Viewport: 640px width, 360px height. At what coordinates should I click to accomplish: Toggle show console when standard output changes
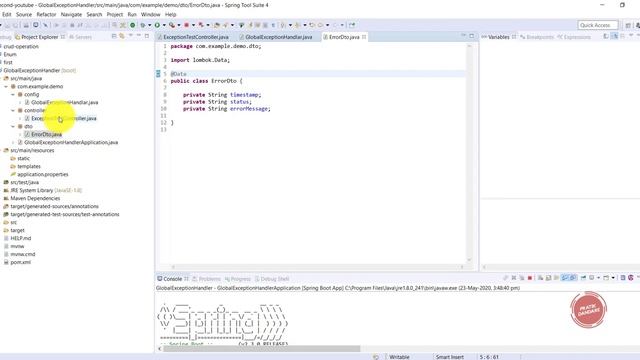coord(565,278)
